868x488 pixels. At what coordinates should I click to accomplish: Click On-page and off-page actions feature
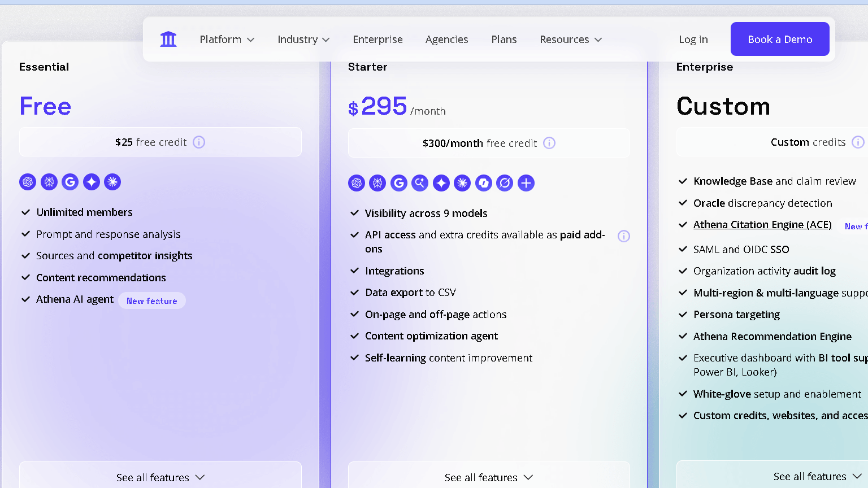tap(436, 314)
